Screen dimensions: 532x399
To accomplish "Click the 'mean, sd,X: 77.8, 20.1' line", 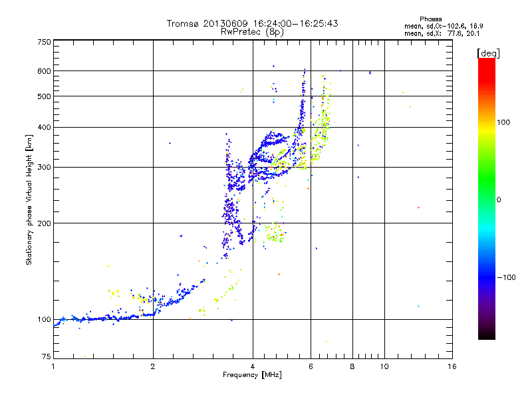I will click(x=442, y=34).
